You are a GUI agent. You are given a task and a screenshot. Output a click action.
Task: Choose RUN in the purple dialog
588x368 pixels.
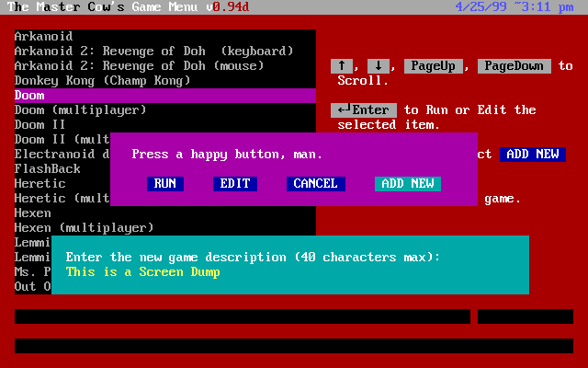[x=165, y=184]
